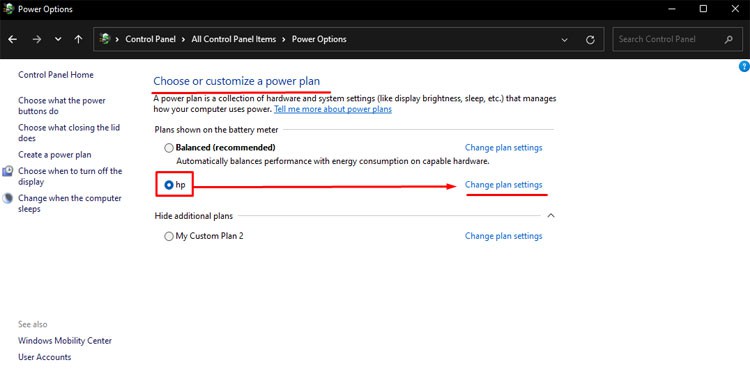Click the search magnifier icon
The height and width of the screenshot is (375, 750).
[x=728, y=39]
